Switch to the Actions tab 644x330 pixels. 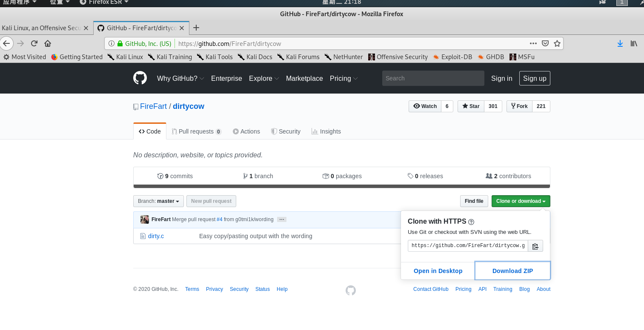click(246, 131)
